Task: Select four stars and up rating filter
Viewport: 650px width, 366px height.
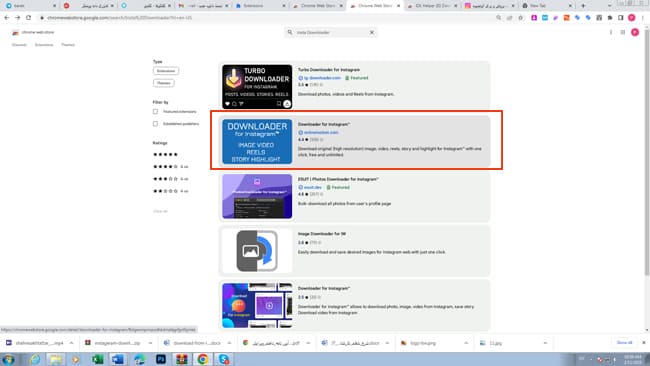Action: [x=170, y=167]
